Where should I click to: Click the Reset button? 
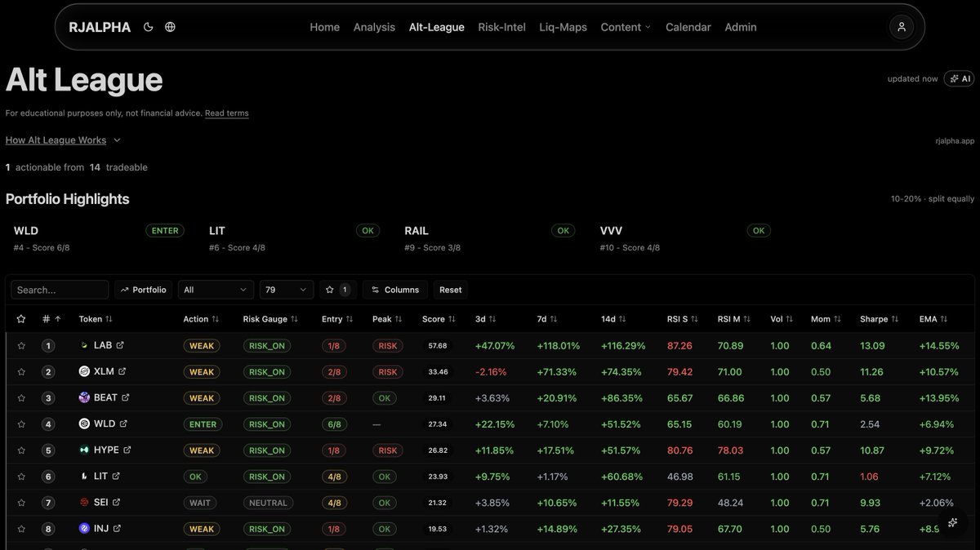point(451,290)
